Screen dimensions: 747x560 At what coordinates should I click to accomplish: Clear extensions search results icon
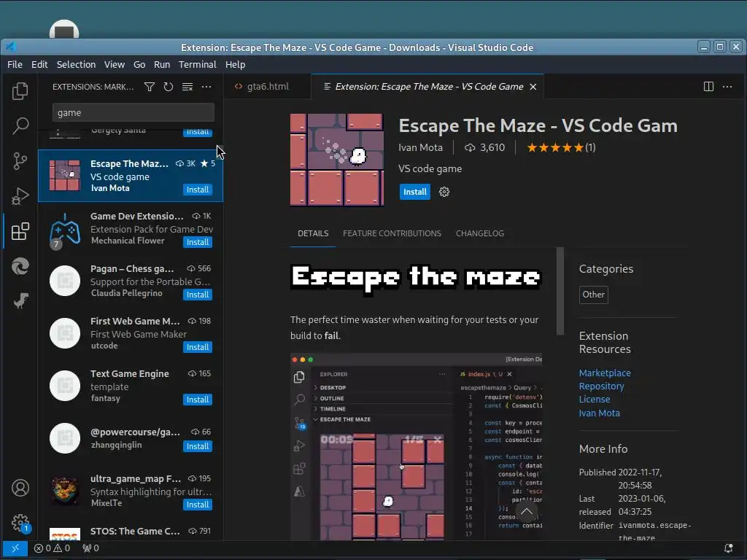[x=187, y=87]
